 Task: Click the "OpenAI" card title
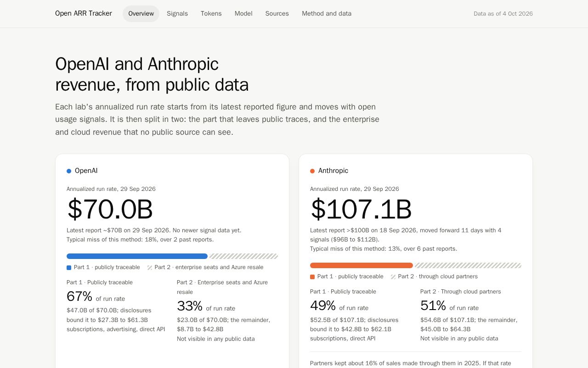86,171
